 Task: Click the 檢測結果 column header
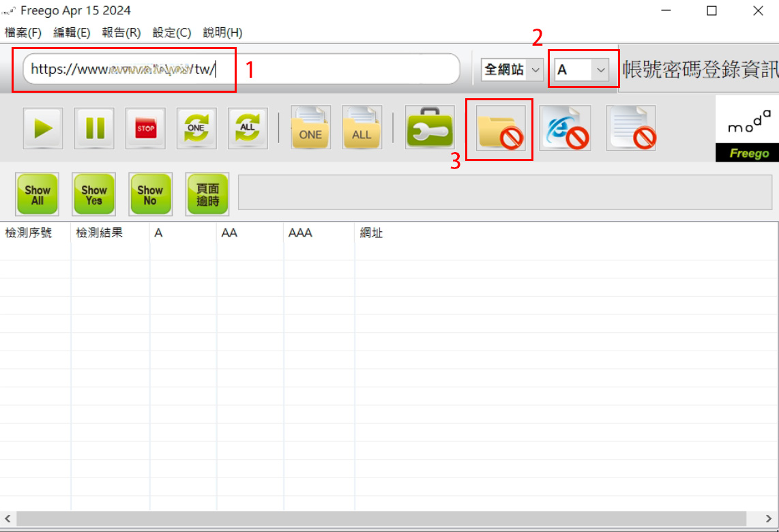click(111, 233)
